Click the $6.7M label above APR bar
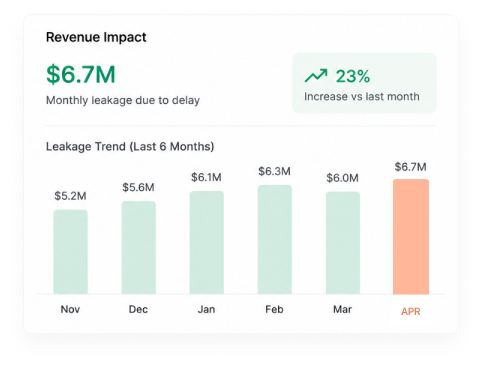 click(x=410, y=167)
